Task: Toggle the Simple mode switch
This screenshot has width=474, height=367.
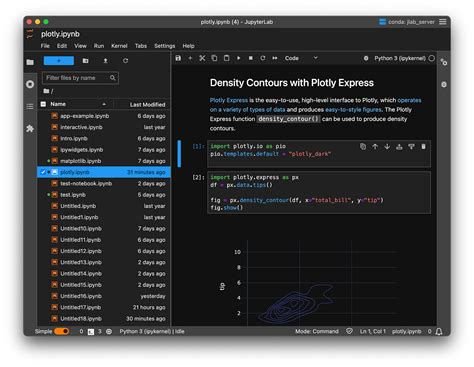Action: [x=61, y=331]
